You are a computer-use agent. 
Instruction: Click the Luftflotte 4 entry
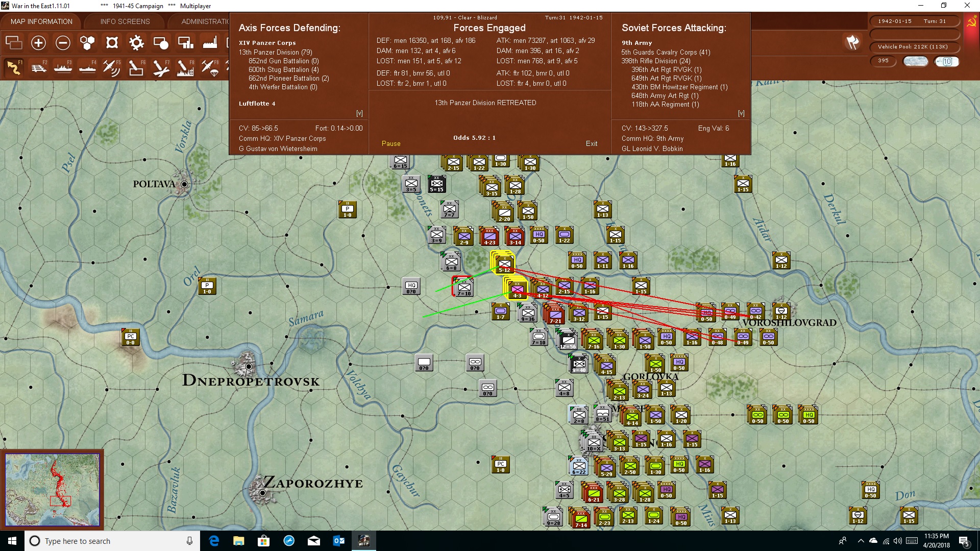click(257, 104)
